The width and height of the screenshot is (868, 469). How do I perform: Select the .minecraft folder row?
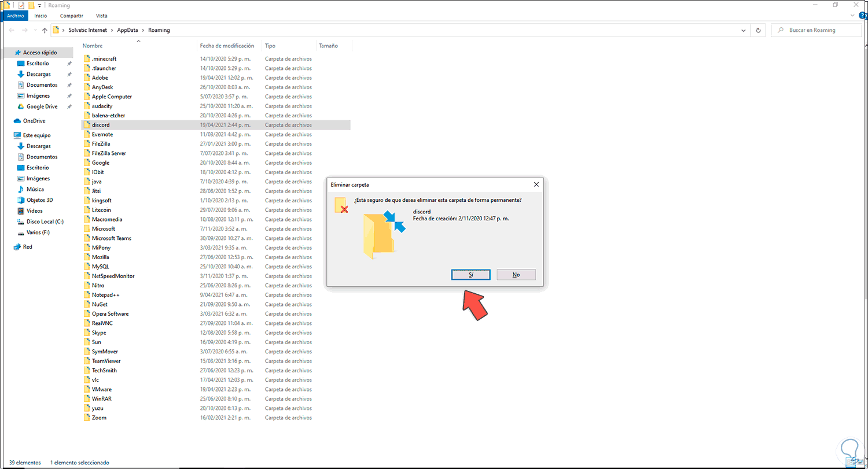(x=216, y=59)
